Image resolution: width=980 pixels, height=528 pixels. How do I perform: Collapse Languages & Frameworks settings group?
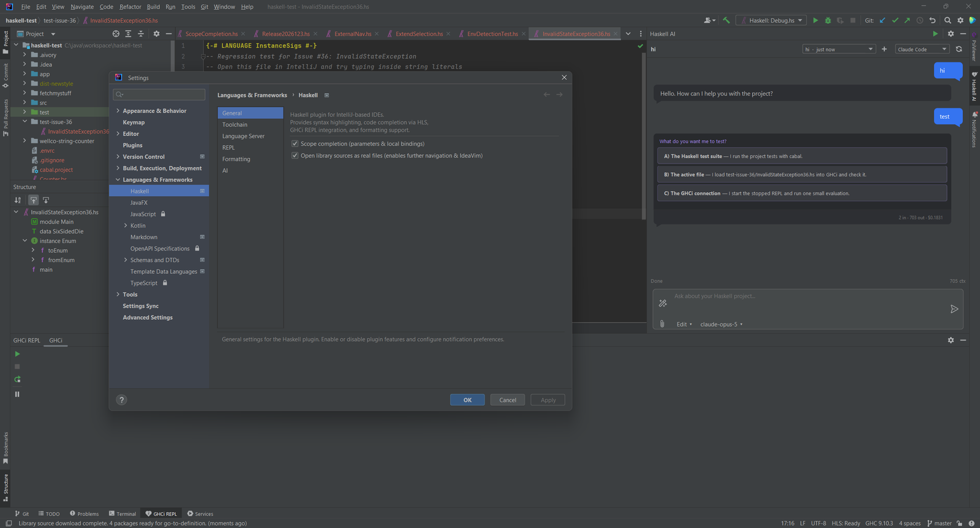click(x=118, y=179)
